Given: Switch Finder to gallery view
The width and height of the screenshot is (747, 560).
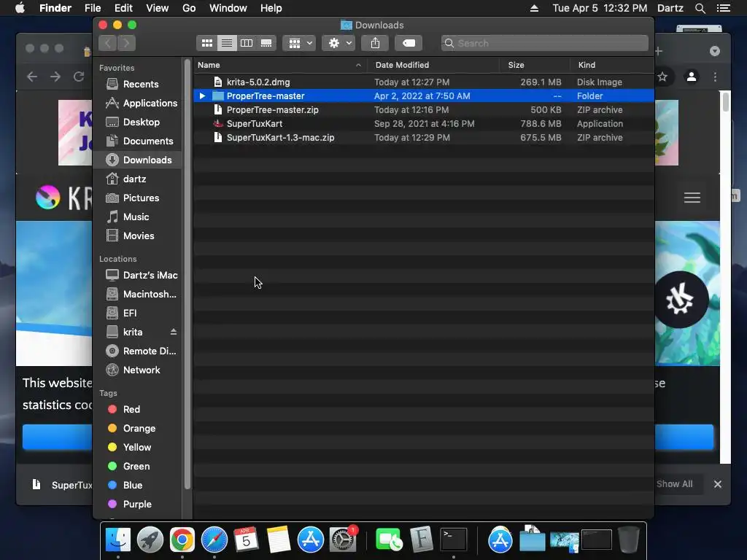Looking at the screenshot, I should (x=266, y=43).
